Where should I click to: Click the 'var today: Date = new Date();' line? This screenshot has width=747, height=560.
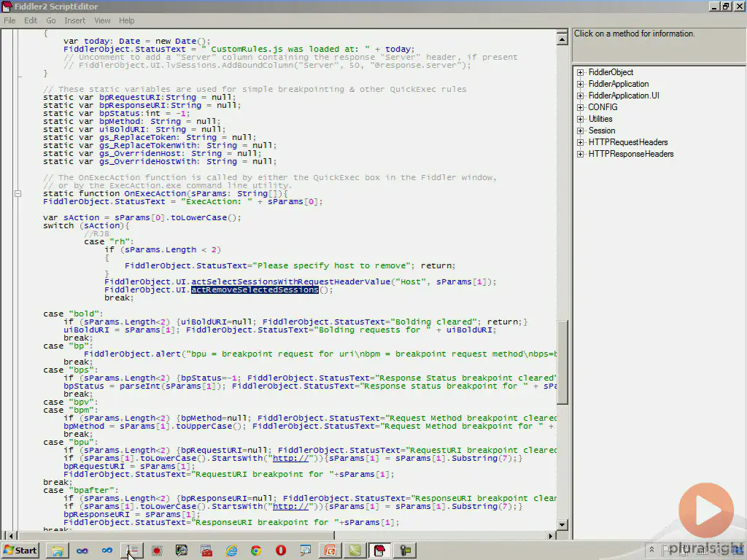tap(136, 41)
